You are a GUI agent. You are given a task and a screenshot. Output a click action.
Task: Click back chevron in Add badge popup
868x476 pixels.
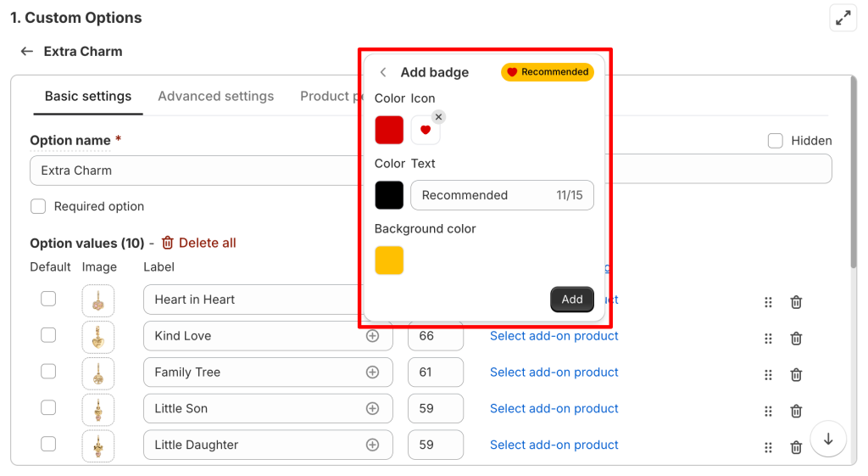click(x=383, y=73)
